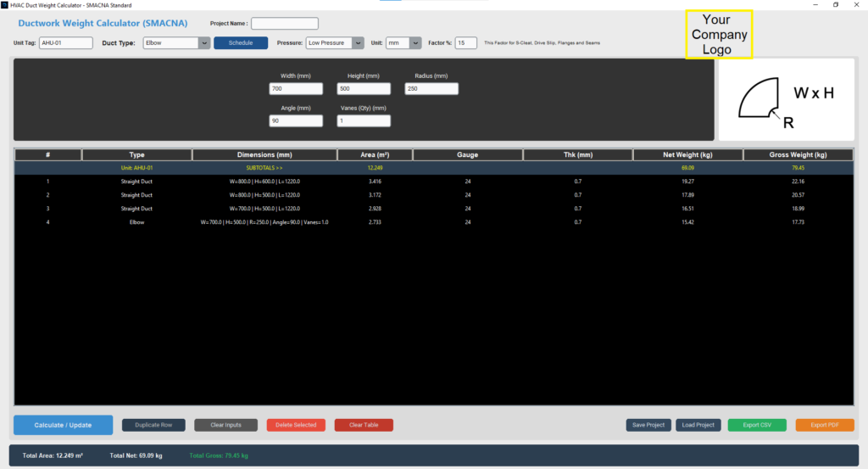868x469 pixels.
Task: Click net weight value 17.89
Action: [x=687, y=195]
